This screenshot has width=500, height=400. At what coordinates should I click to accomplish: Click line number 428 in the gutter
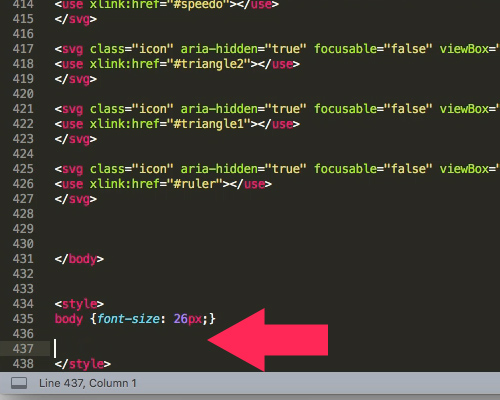point(23,214)
